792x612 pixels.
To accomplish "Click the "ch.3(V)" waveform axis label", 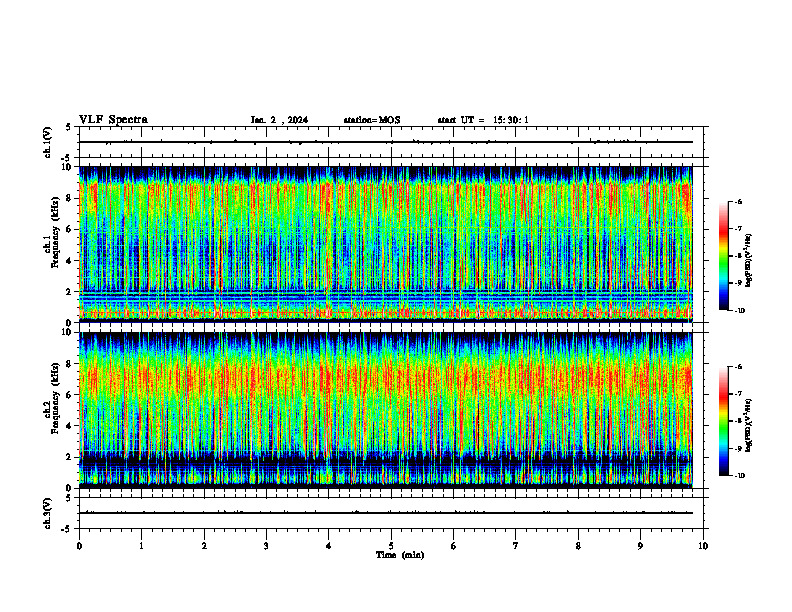I will click(x=48, y=513).
